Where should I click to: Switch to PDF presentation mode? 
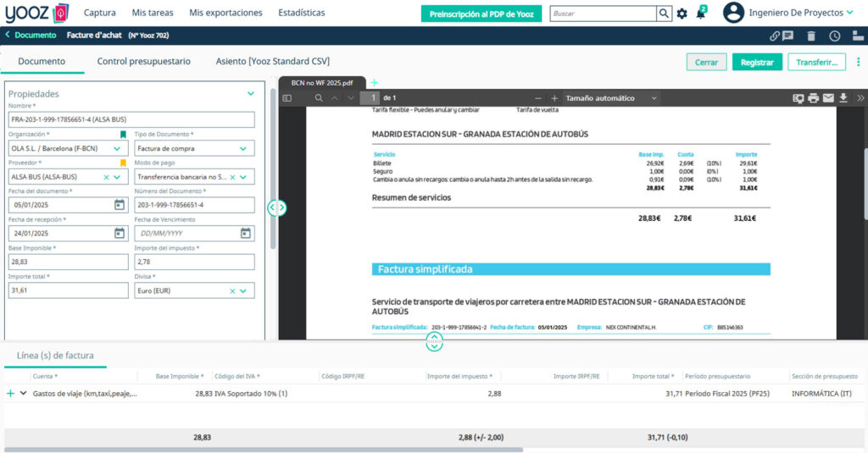tap(798, 98)
